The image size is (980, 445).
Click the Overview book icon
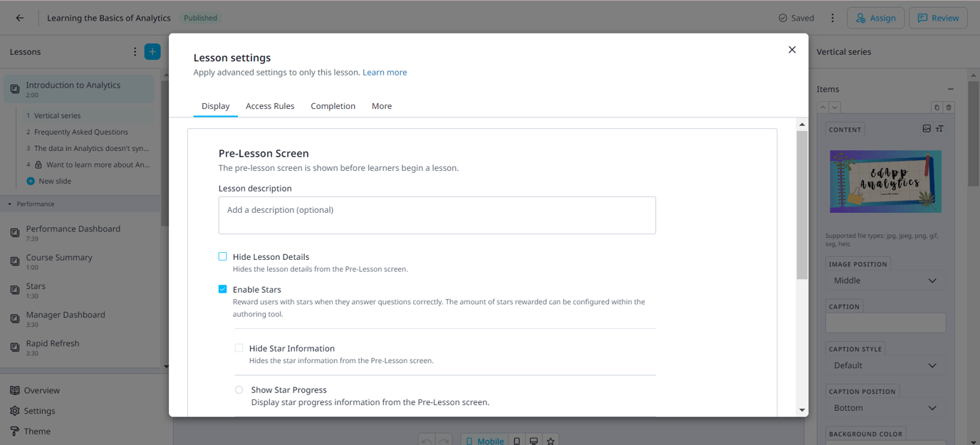tap(15, 390)
